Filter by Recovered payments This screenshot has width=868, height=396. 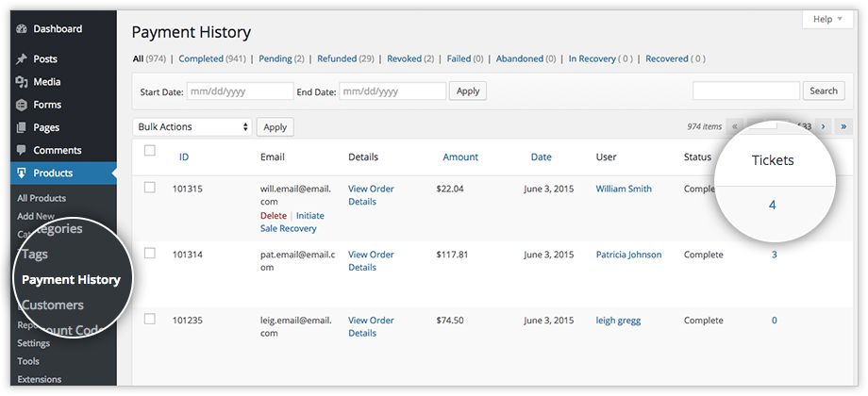click(667, 58)
